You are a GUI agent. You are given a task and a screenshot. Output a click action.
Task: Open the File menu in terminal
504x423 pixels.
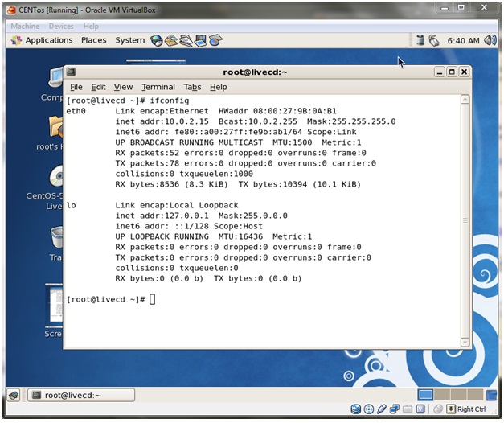(76, 87)
